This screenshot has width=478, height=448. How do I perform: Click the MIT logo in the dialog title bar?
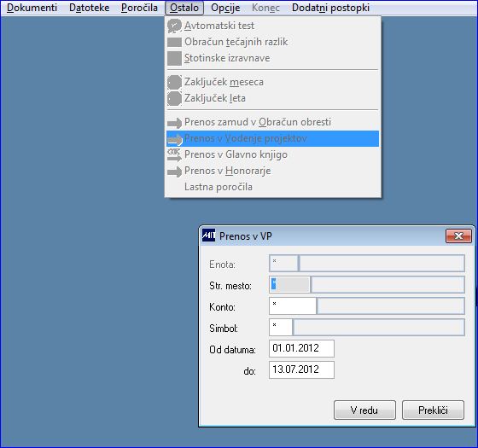pyautogui.click(x=208, y=236)
